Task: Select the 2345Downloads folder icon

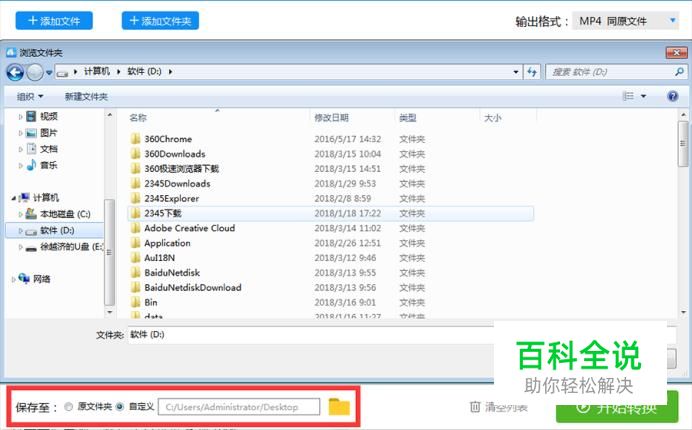Action: pos(135,183)
